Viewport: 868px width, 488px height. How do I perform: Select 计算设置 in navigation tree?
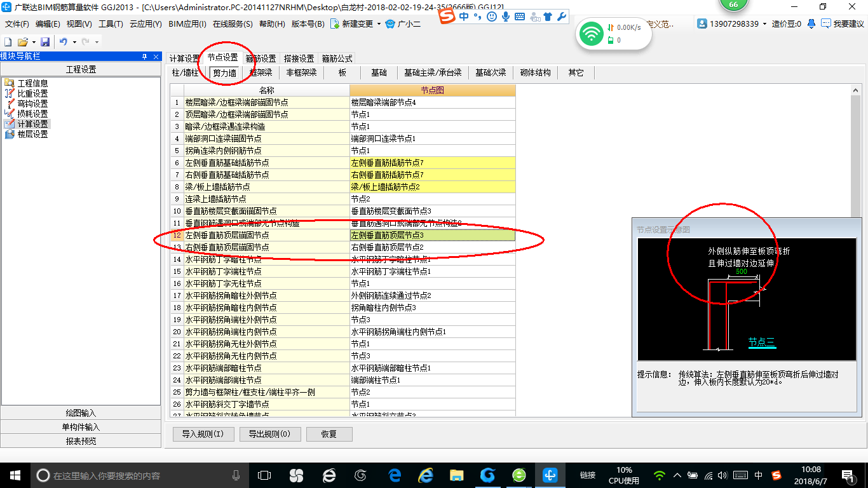(32, 124)
